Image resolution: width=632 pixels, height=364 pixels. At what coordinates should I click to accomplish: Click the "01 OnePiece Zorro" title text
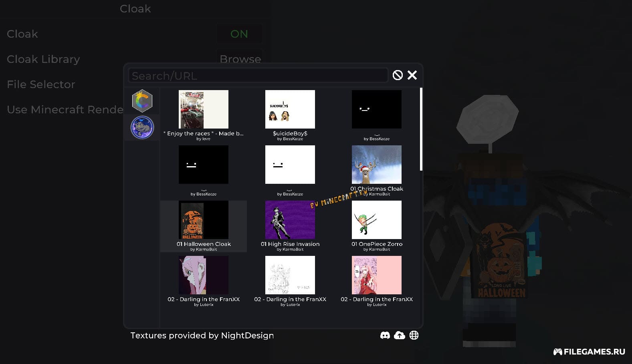point(377,244)
